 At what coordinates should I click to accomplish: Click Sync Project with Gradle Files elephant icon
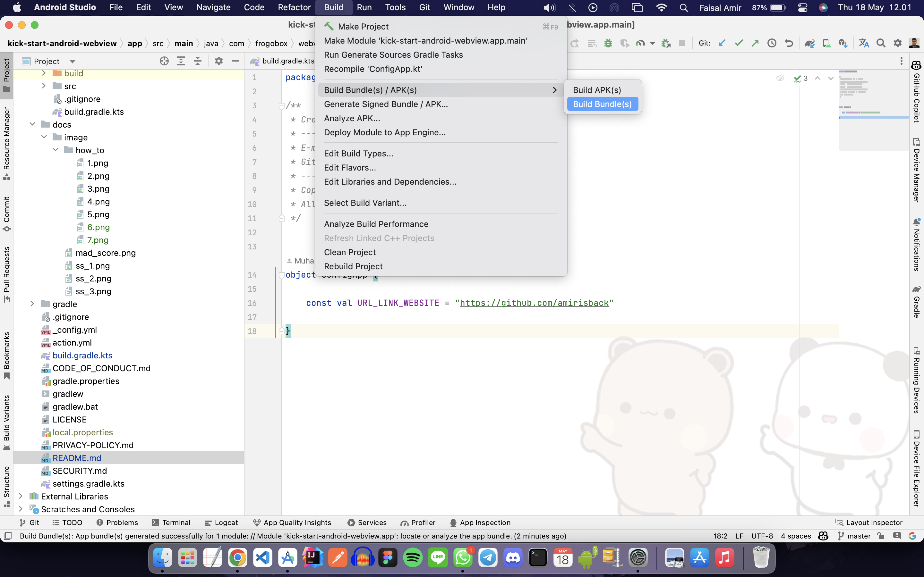pos(809,43)
